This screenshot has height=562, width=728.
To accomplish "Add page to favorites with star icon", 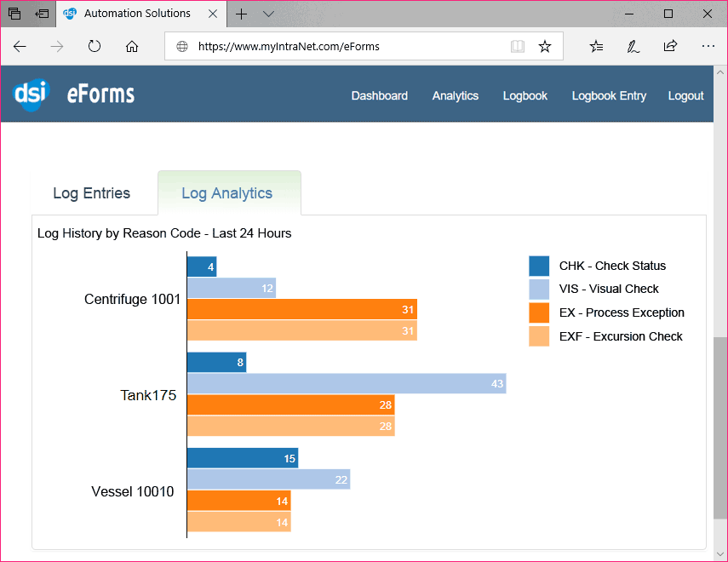I will coord(545,47).
